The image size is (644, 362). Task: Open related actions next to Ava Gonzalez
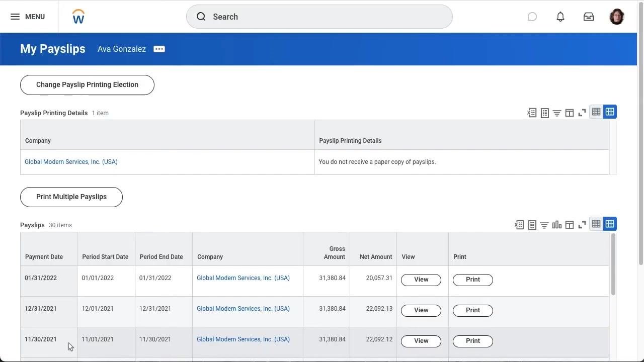(x=159, y=49)
